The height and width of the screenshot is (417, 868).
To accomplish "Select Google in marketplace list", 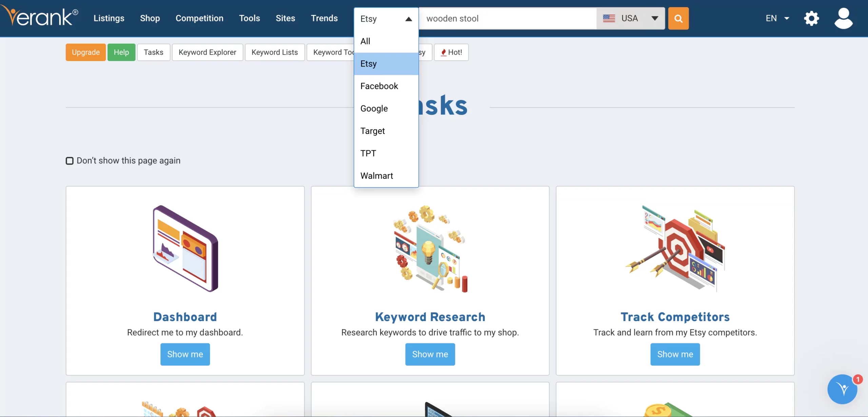I will (386, 108).
